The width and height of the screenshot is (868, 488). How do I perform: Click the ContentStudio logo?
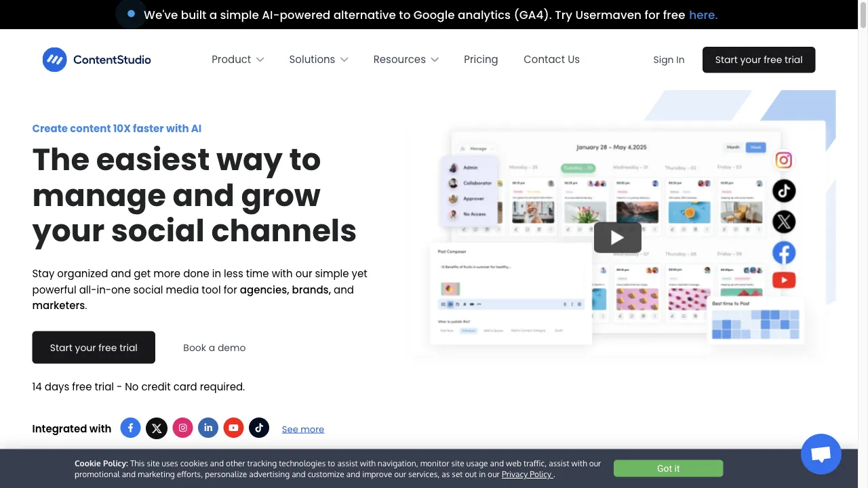(96, 60)
